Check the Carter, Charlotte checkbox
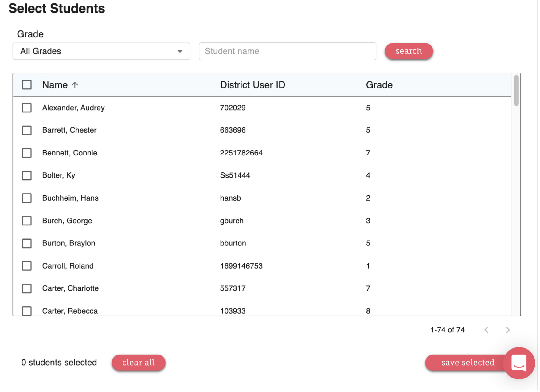 tap(27, 289)
